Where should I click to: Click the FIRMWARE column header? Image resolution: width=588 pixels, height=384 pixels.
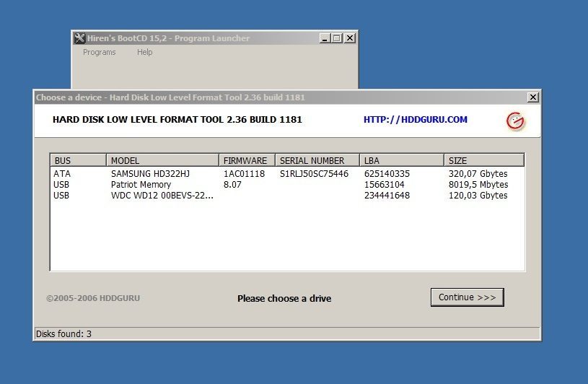coord(247,160)
